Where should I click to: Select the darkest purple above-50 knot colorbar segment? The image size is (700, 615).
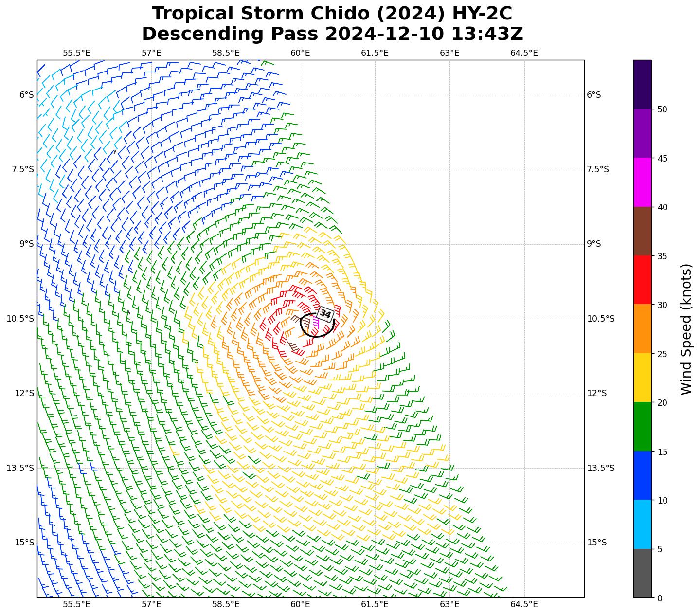(642, 84)
